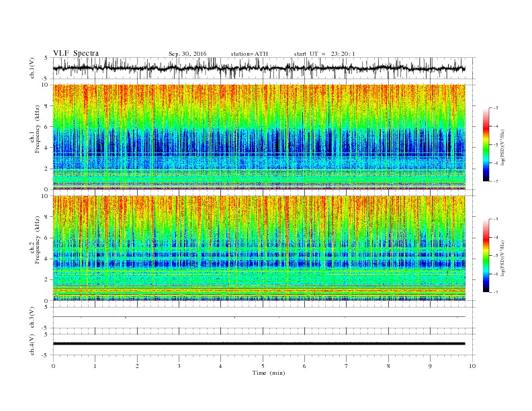The width and height of the screenshot is (532, 411).
Task: Click the "Time (min)" axis label
Action: [269, 373]
